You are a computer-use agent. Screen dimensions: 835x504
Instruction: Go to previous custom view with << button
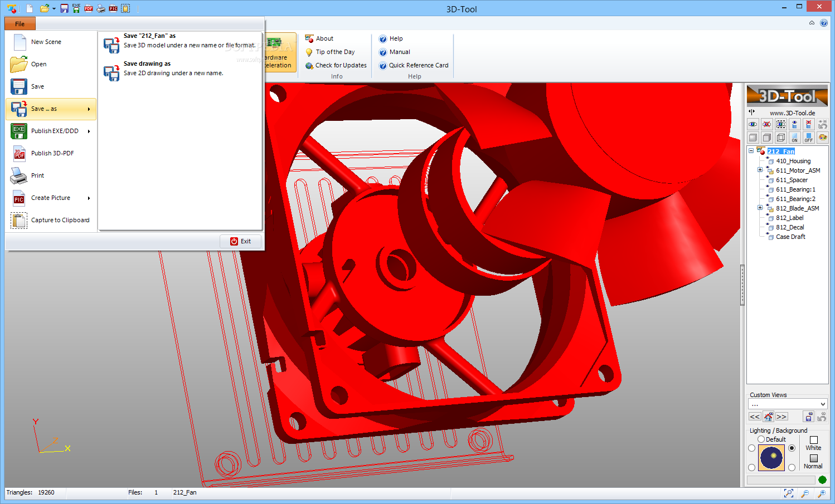pos(755,417)
